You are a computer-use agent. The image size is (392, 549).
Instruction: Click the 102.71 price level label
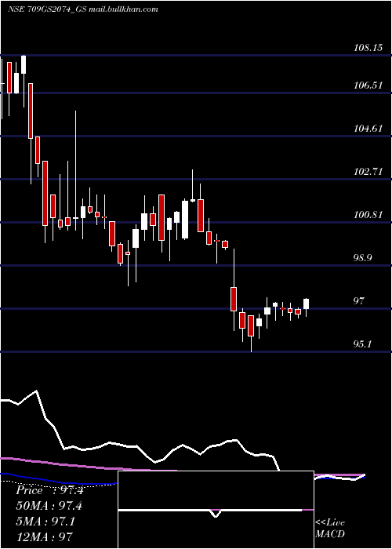pyautogui.click(x=368, y=172)
